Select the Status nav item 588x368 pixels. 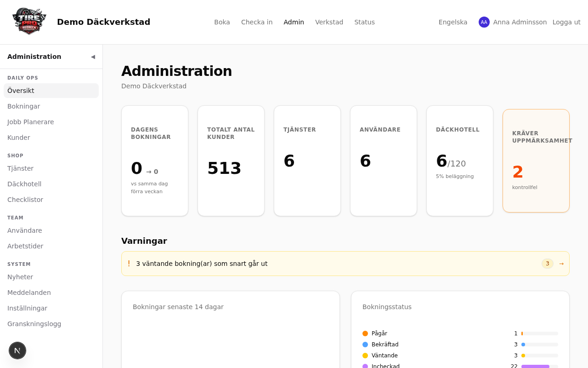[x=365, y=22]
